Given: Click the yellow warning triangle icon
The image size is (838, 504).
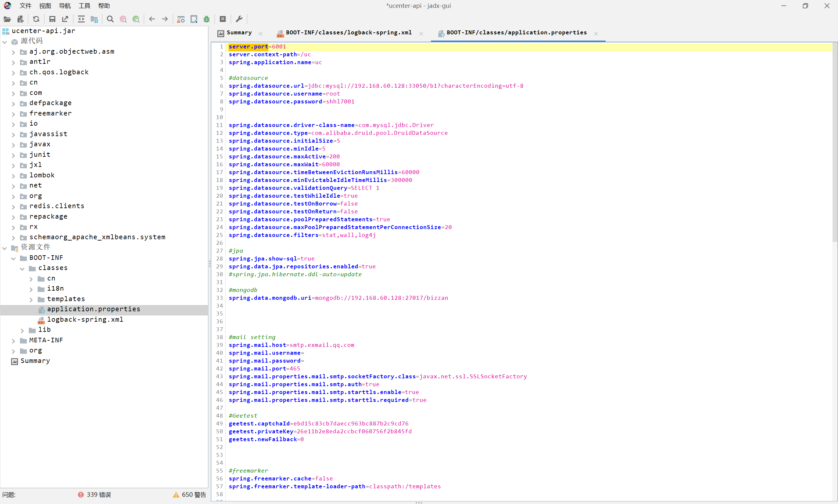Looking at the screenshot, I should [x=176, y=495].
